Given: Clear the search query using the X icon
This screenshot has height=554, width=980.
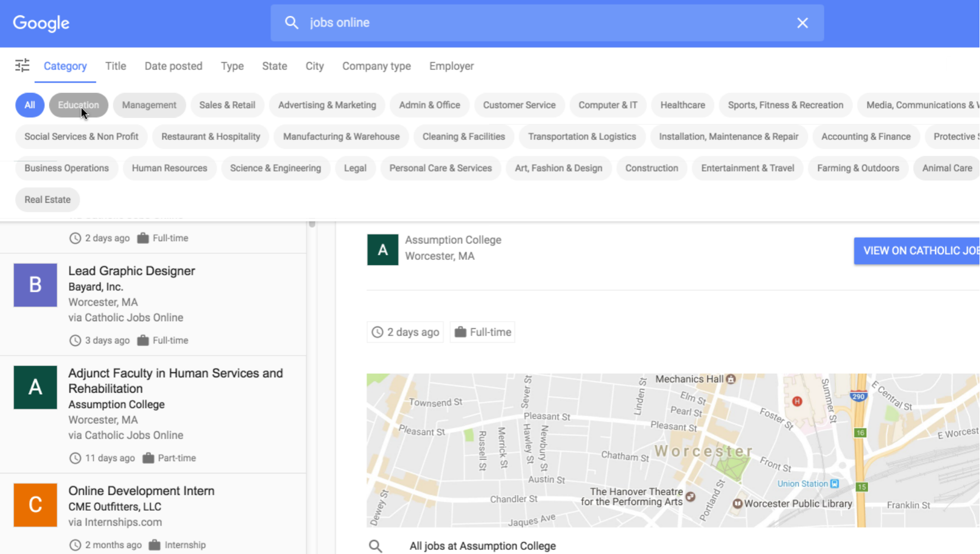Looking at the screenshot, I should pos(802,22).
